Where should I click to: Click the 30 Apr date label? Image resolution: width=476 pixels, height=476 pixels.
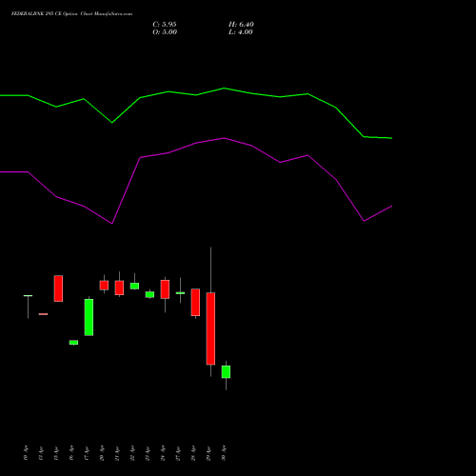[x=224, y=453]
